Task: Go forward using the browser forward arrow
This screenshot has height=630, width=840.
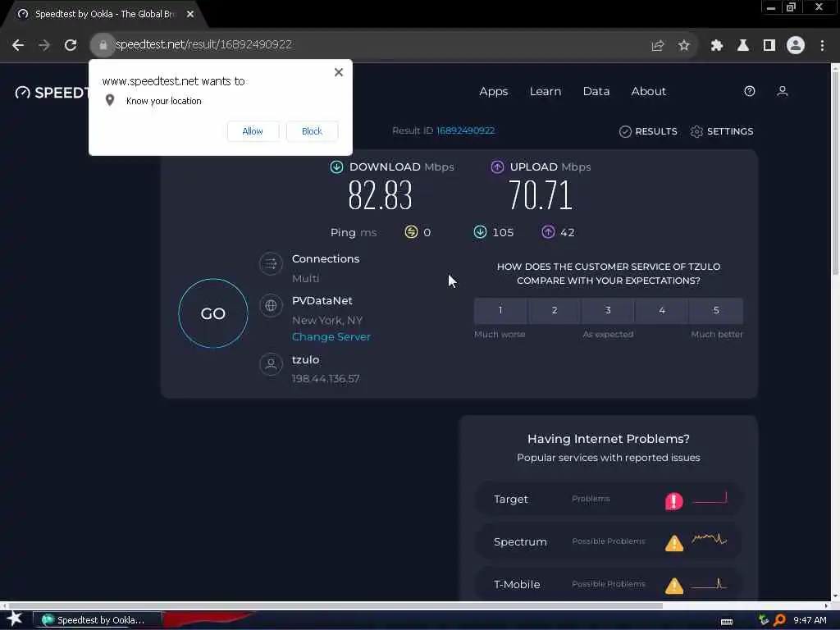Action: [x=44, y=45]
